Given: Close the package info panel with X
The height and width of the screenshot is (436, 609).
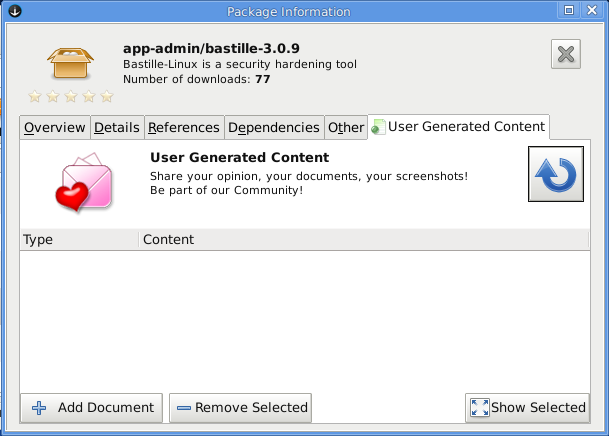Looking at the screenshot, I should click(x=566, y=54).
